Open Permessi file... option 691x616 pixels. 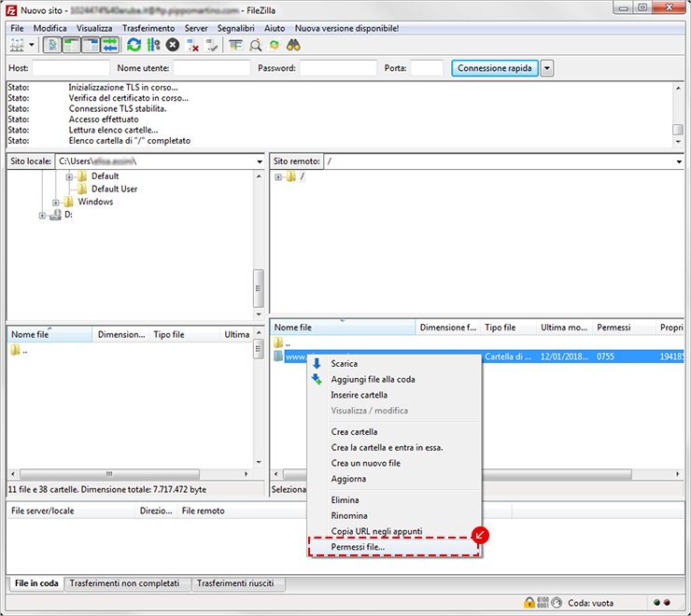point(394,547)
